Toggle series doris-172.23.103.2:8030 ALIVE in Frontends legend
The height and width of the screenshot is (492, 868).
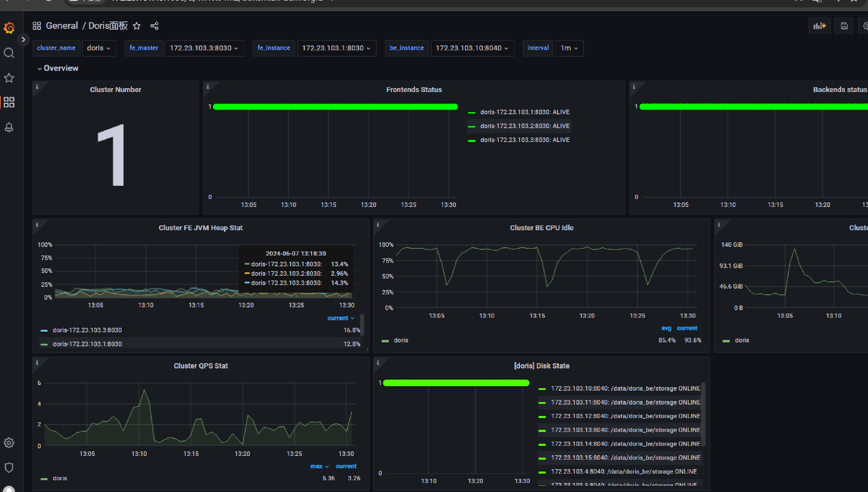pyautogui.click(x=525, y=126)
